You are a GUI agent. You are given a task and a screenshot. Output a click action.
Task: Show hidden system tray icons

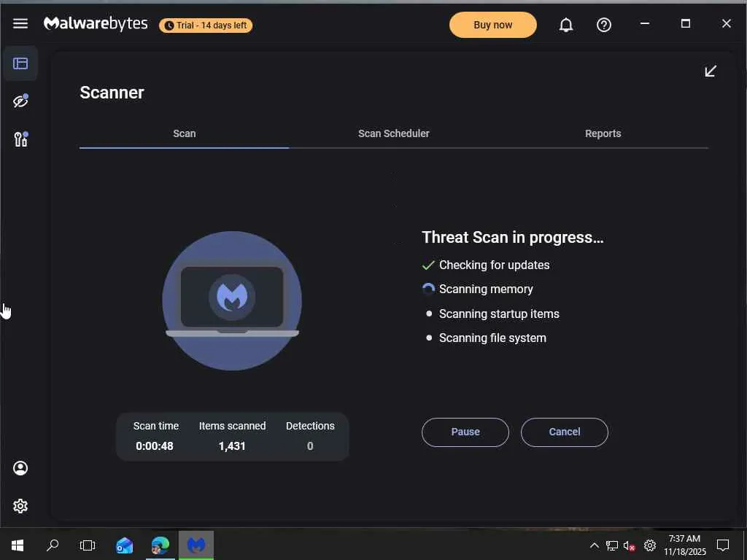[594, 545]
